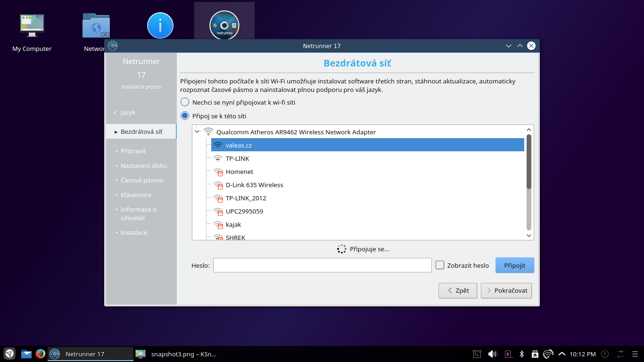The height and width of the screenshot is (362, 644).
Task: Click the Bezdrátová síť page heading
Action: pyautogui.click(x=357, y=63)
